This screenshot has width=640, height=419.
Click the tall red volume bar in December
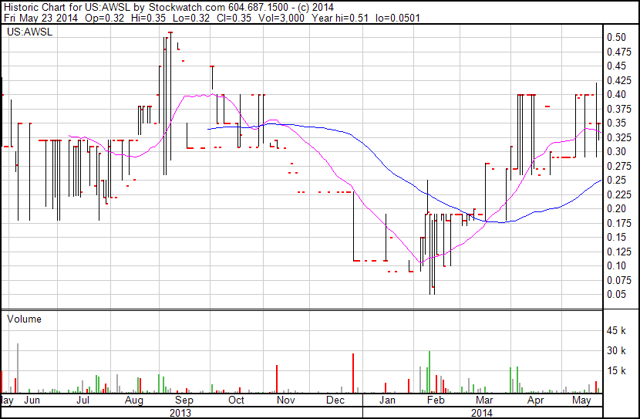[x=353, y=373]
